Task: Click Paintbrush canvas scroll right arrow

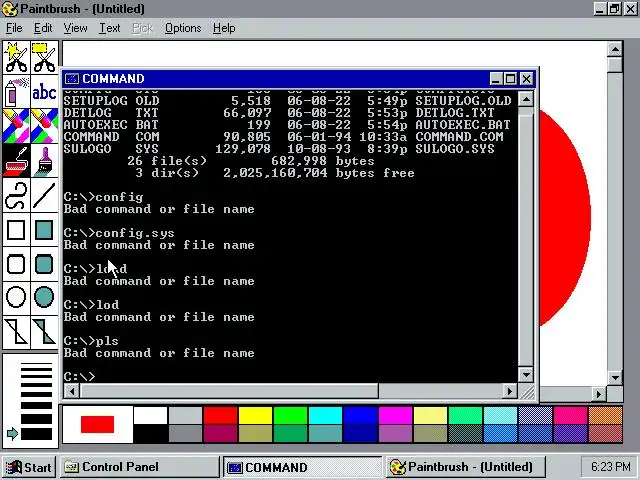Action: click(598, 394)
